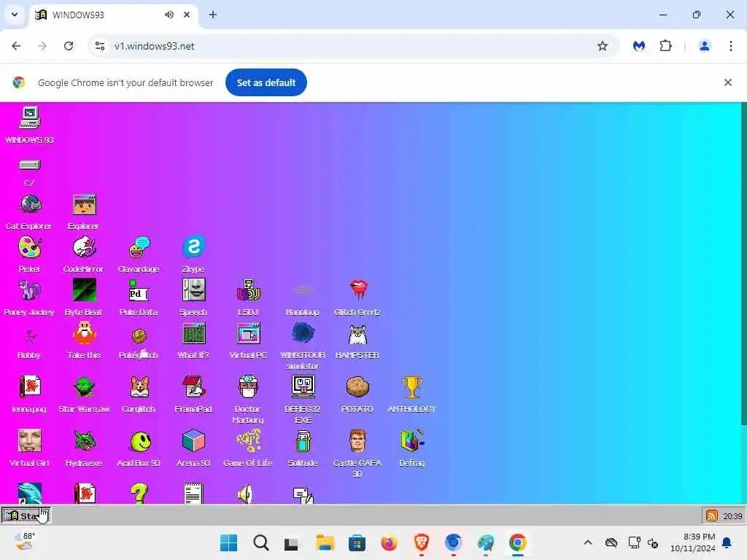Launch Corglitch corgi icon
Viewport: 747px width, 560px height.
click(139, 386)
